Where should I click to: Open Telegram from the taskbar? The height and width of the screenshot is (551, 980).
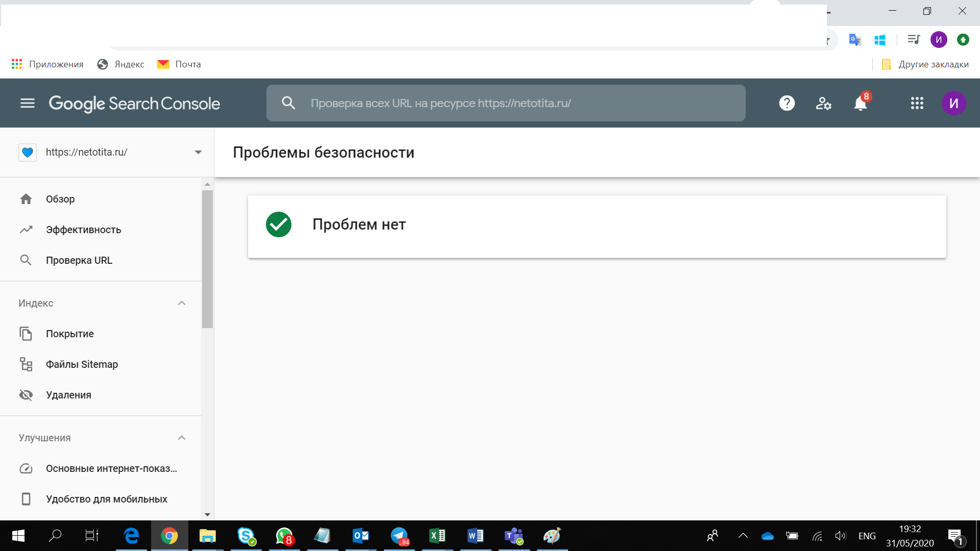400,536
